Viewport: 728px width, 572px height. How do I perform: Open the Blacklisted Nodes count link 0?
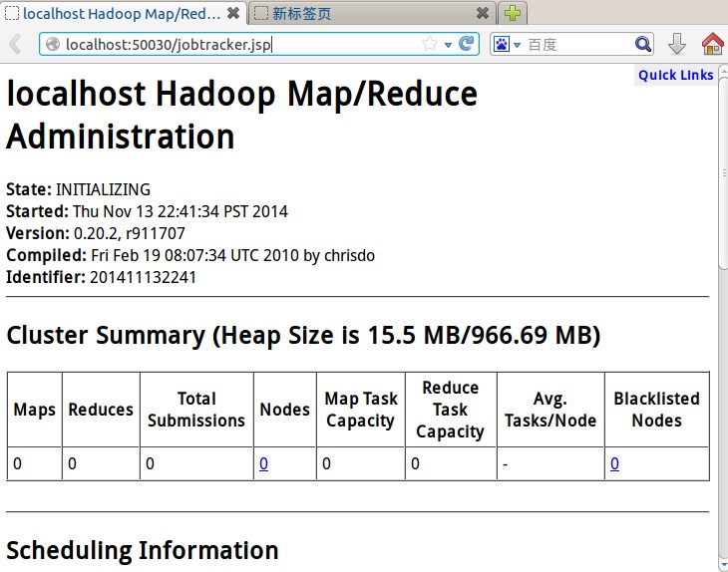[614, 463]
